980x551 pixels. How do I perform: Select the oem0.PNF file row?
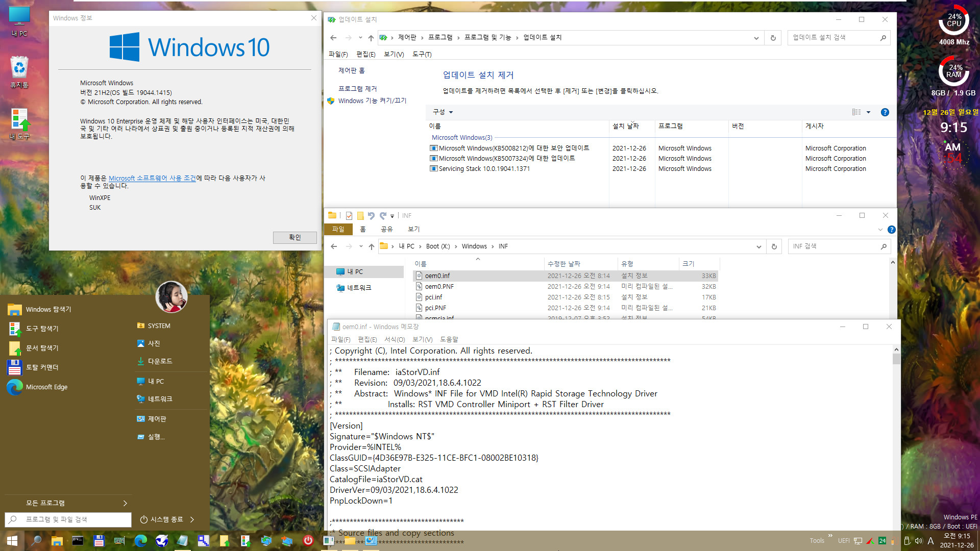566,287
